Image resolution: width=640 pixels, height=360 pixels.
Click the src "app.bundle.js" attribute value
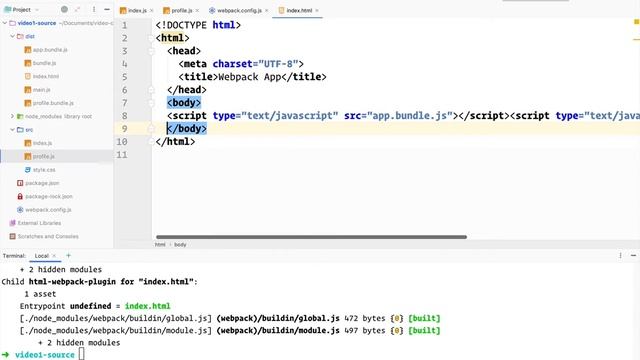411,116
